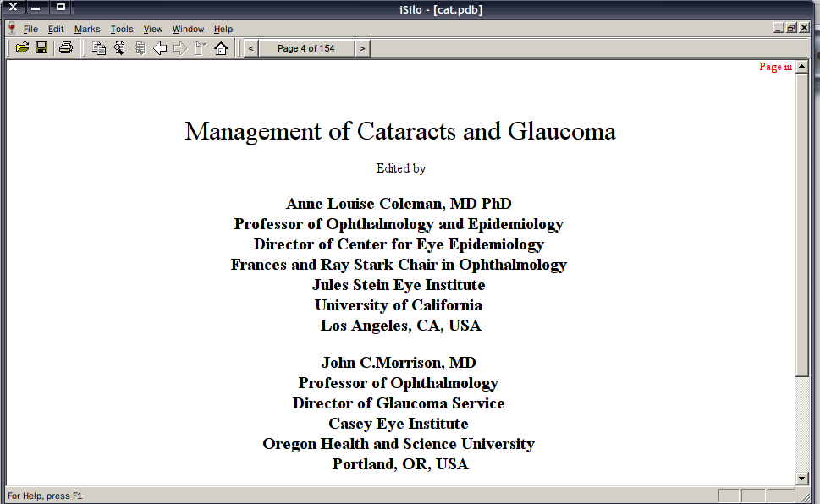The width and height of the screenshot is (820, 504).
Task: Click University of California line
Action: (x=399, y=304)
